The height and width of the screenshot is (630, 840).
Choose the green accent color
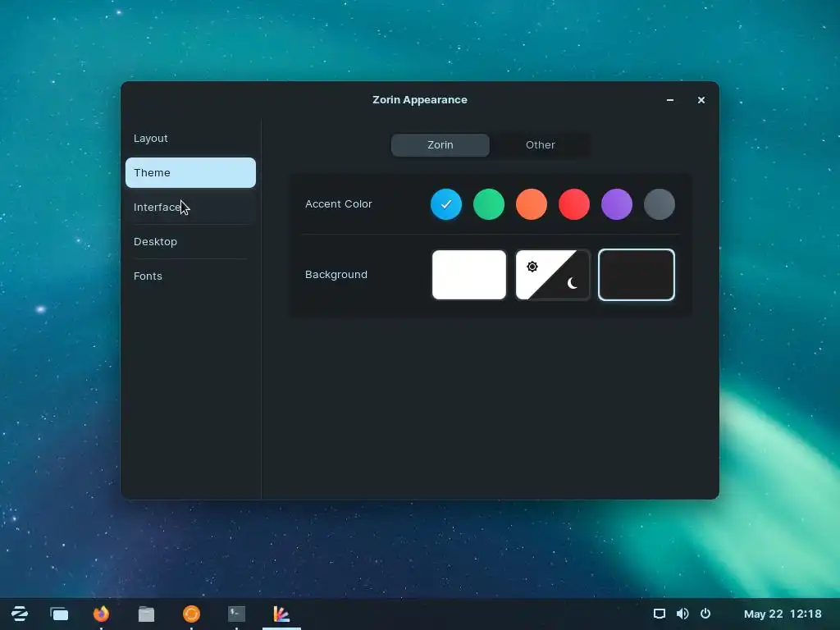tap(489, 204)
